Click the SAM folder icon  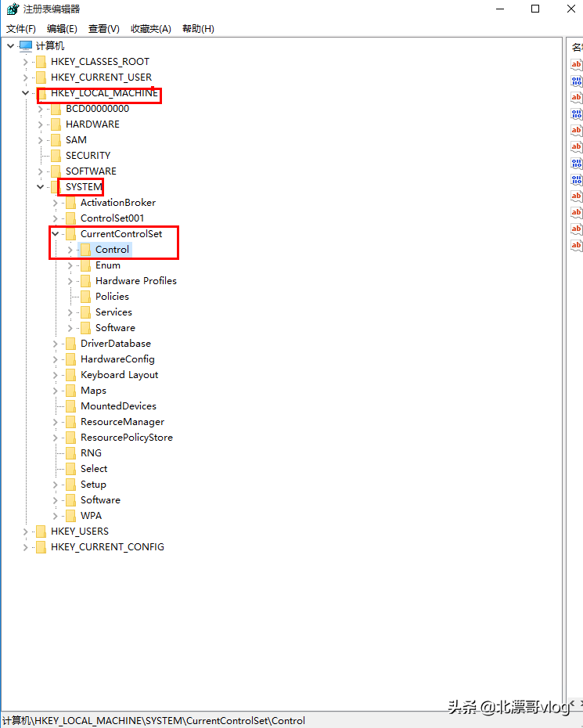(56, 140)
